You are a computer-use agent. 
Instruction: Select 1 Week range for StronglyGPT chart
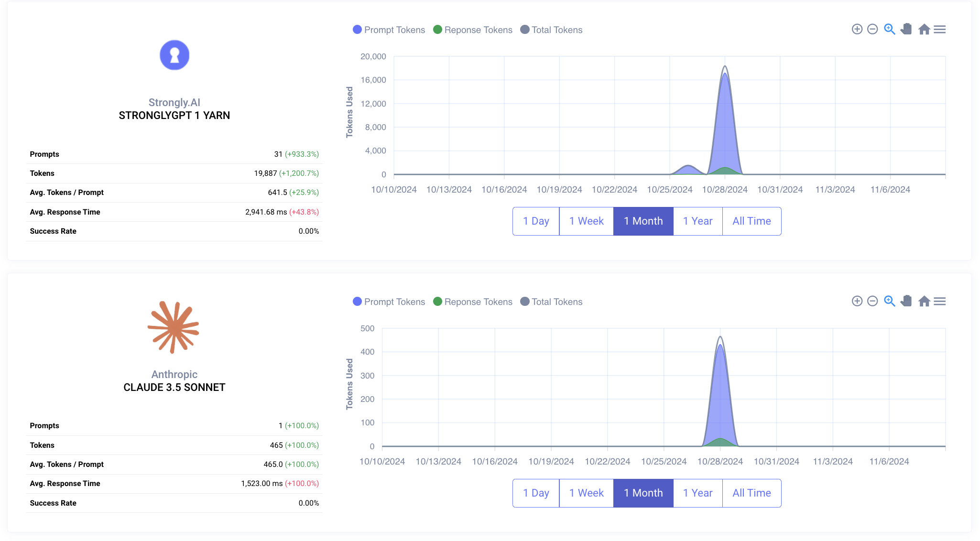tap(587, 221)
